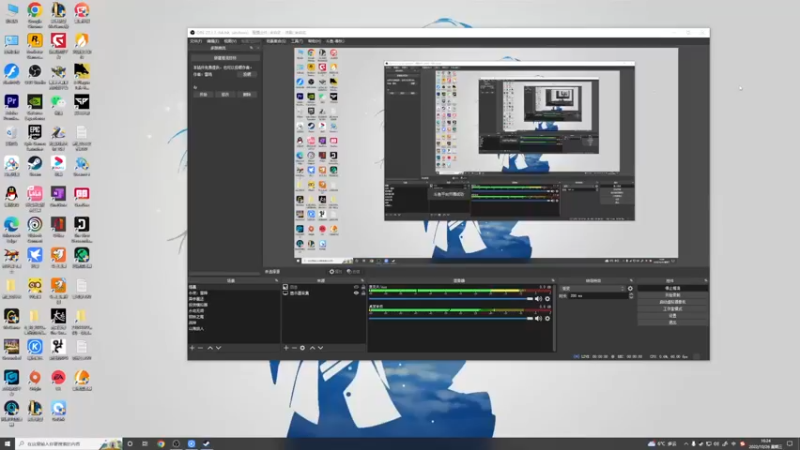Open the Ubisoft Connect desktop icon
The height and width of the screenshot is (450, 800).
click(x=35, y=229)
